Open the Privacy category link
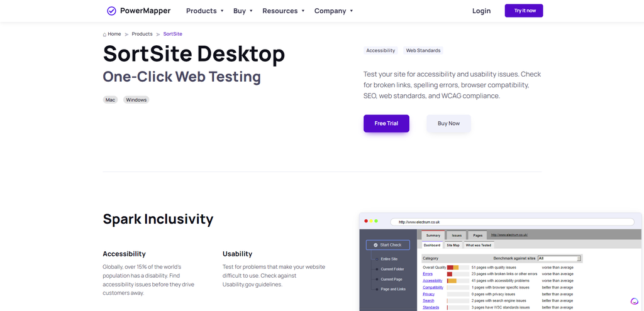Image resolution: width=644 pixels, height=311 pixels. [x=428, y=294]
